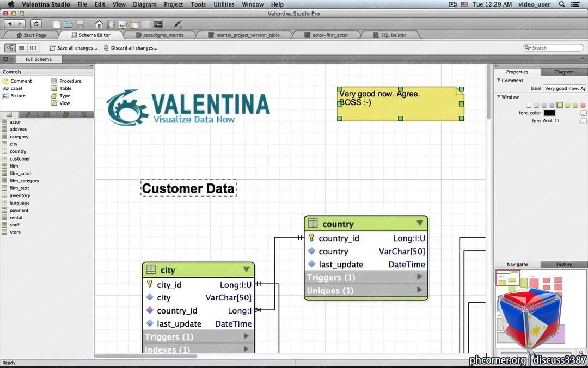Screen dimensions: 588x368
Task: Switch to the Start Page tab
Action: click(x=32, y=35)
